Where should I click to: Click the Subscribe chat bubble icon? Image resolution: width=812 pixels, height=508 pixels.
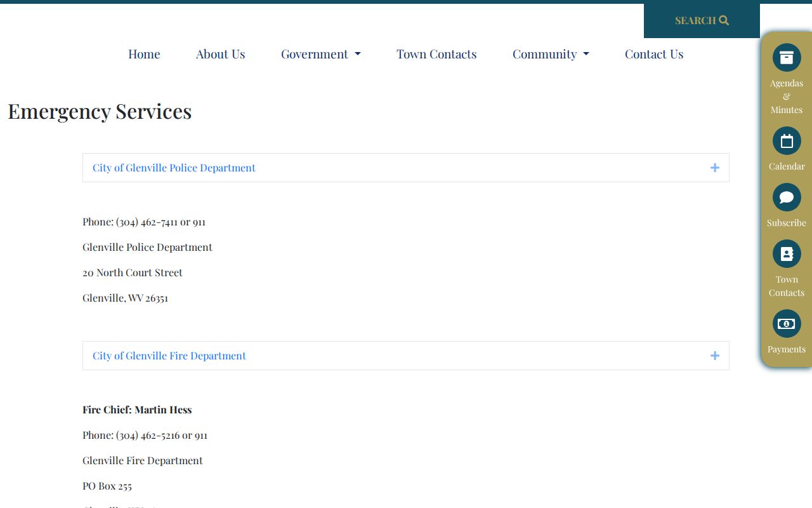[x=787, y=197]
